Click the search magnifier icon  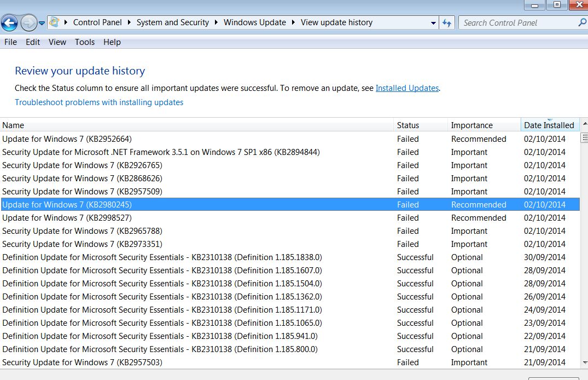point(582,22)
